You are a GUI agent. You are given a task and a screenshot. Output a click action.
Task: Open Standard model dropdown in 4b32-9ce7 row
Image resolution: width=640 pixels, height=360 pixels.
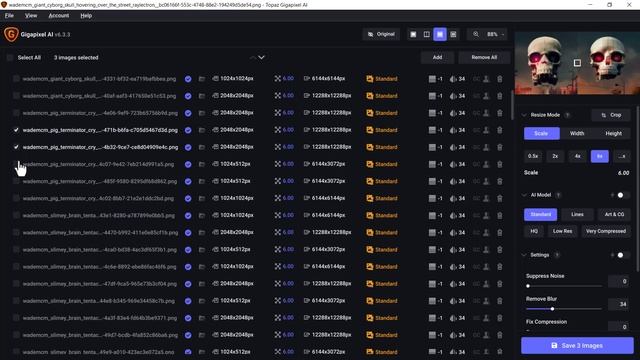382,147
